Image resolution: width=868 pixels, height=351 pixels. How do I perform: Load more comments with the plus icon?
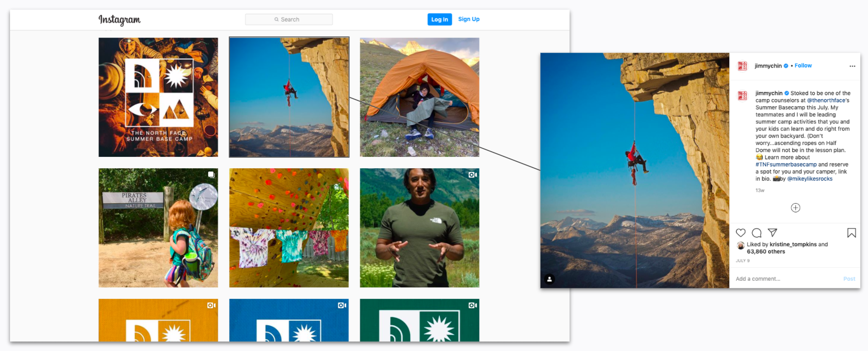pyautogui.click(x=795, y=208)
